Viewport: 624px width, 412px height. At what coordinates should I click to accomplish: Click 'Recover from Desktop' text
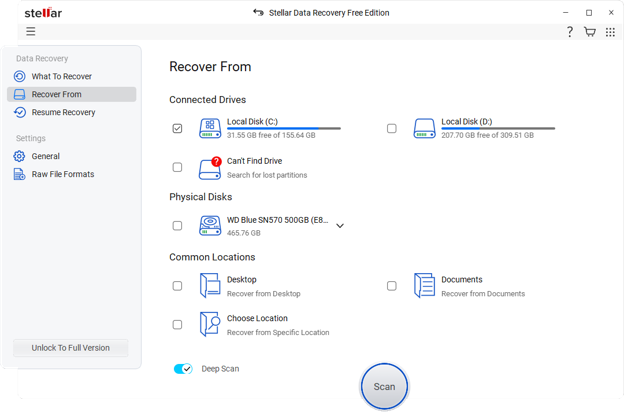click(263, 294)
